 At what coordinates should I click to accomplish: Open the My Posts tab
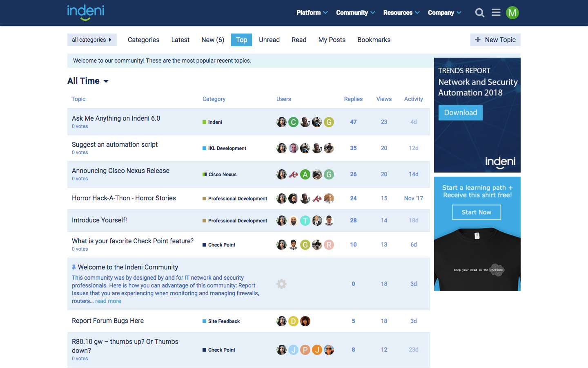332,40
